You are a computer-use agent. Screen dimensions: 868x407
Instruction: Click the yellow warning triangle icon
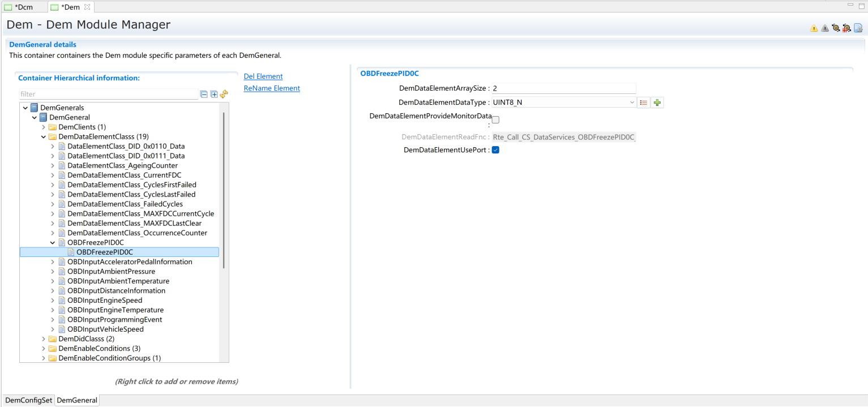click(x=814, y=28)
